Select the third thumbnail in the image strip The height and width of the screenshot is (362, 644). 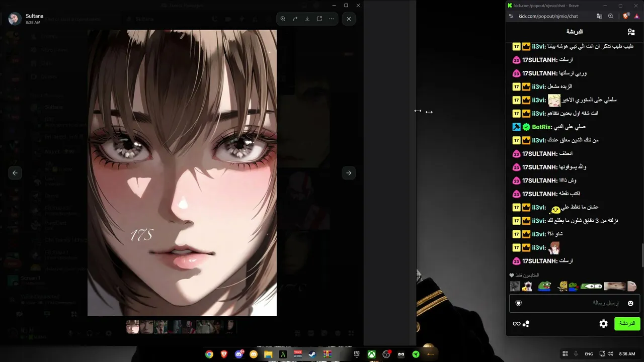(x=161, y=327)
